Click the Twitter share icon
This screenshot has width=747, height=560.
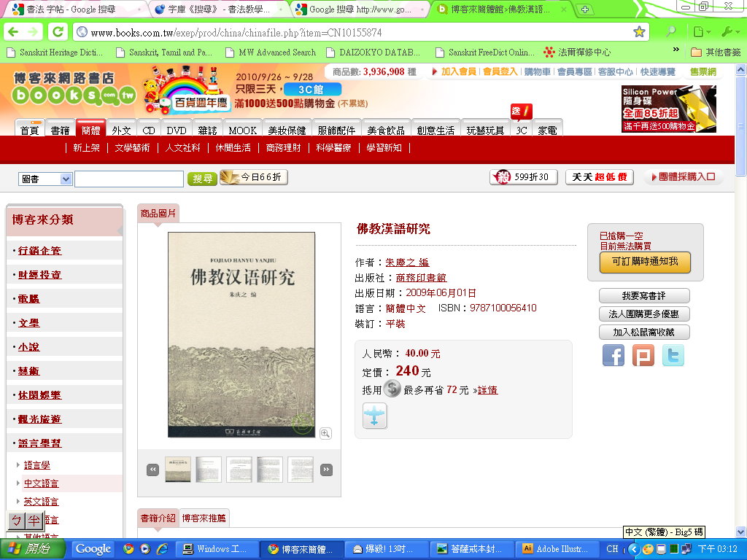click(x=673, y=355)
